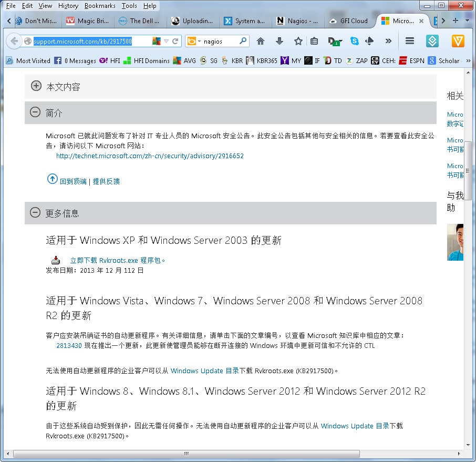Click the Skype toolbar icon
Viewport: 476px width, 462px height.
(x=355, y=41)
